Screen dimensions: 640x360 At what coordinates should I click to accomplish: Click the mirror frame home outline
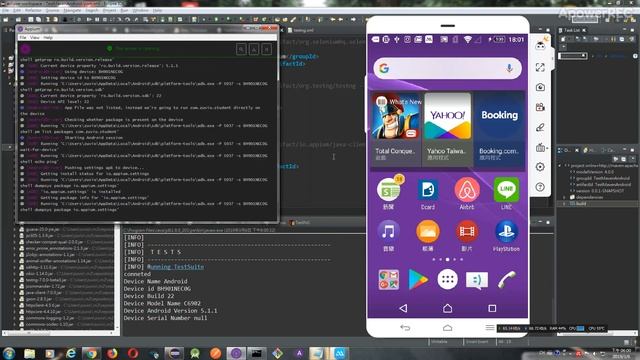tap(447, 328)
